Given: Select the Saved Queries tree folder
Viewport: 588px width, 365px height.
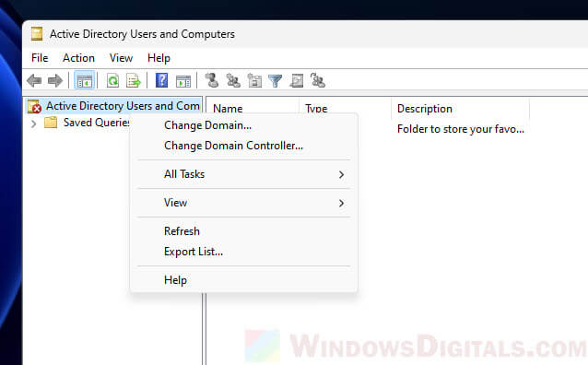Looking at the screenshot, I should (x=97, y=123).
